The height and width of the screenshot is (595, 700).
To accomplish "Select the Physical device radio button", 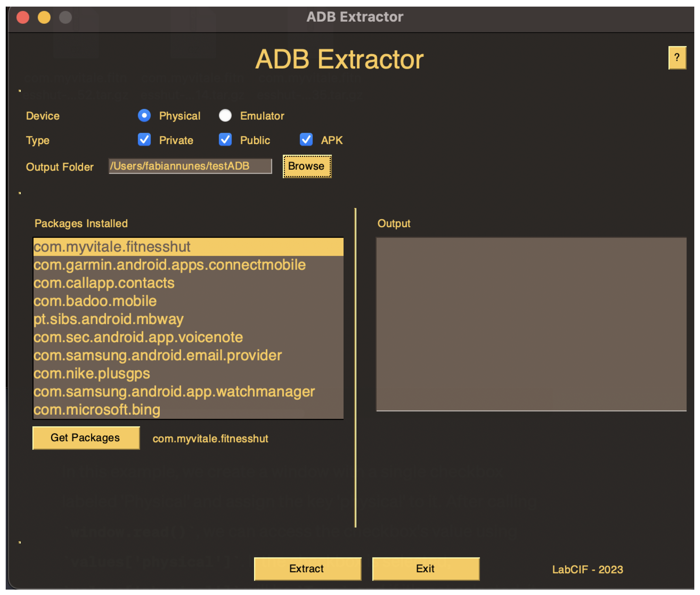I will tap(144, 115).
